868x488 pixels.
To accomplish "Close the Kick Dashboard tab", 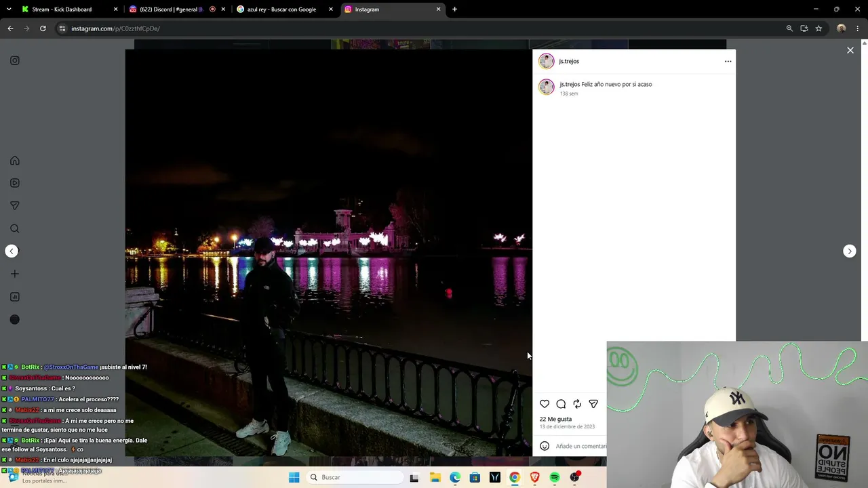I will pos(115,9).
